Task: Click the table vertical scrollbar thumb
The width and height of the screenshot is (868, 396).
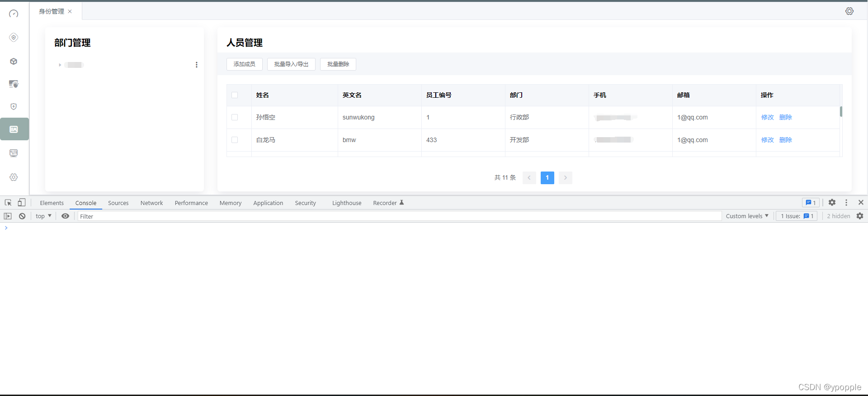Action: 841,111
